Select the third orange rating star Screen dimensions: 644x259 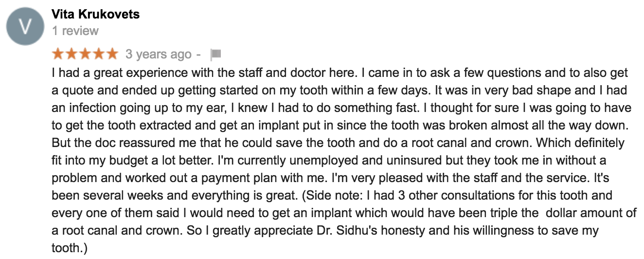coord(85,53)
